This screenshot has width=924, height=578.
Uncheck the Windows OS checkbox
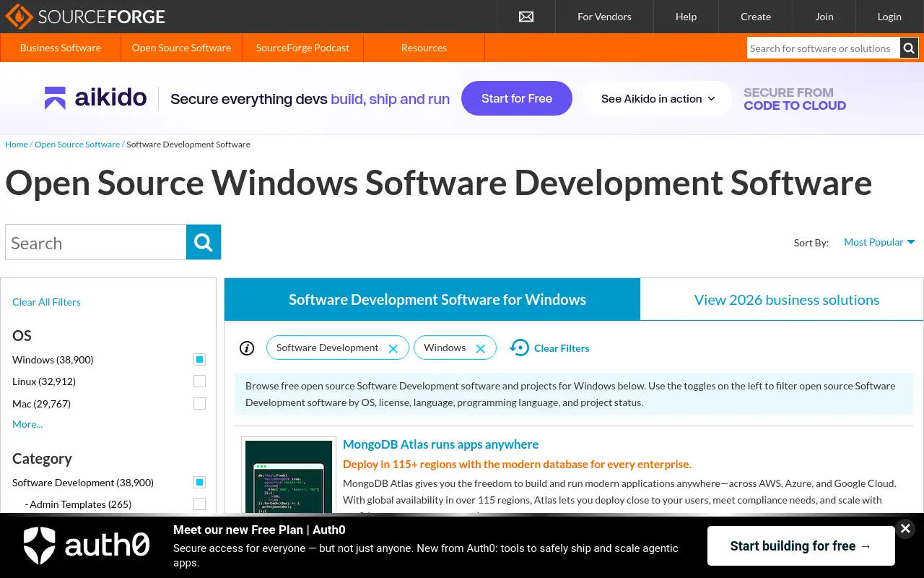point(200,359)
